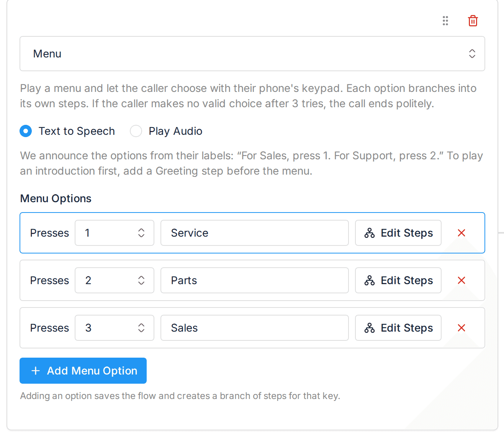Edit steps for the Sales option
Image resolution: width=504 pixels, height=435 pixels.
(x=398, y=328)
